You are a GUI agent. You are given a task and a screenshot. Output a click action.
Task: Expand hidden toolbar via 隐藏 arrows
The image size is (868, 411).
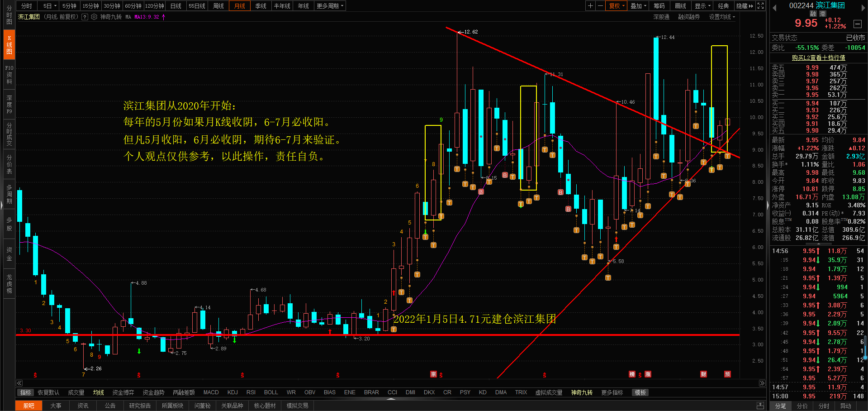(x=745, y=6)
